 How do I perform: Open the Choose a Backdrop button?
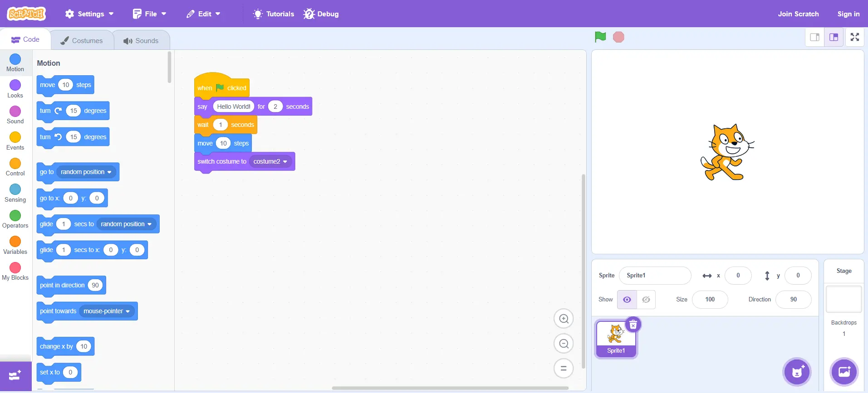tap(844, 372)
